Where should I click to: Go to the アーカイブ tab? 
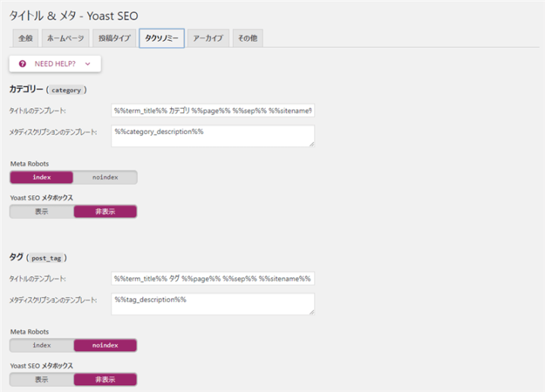[207, 39]
